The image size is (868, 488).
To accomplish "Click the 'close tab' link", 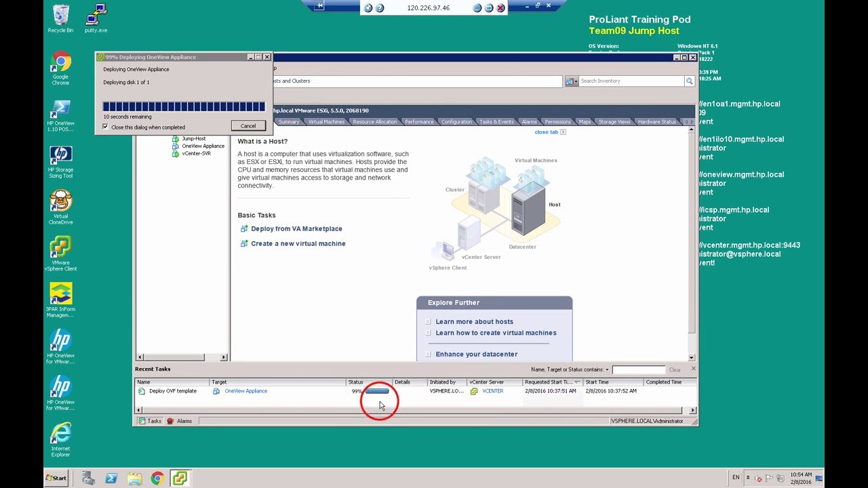I will click(x=547, y=132).
